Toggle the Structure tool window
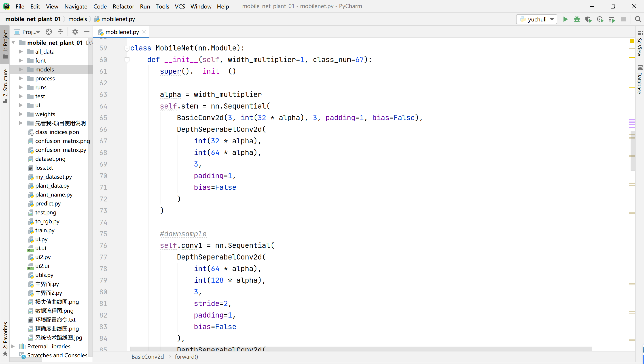Viewport: 644px width, 364px height. click(x=5, y=86)
